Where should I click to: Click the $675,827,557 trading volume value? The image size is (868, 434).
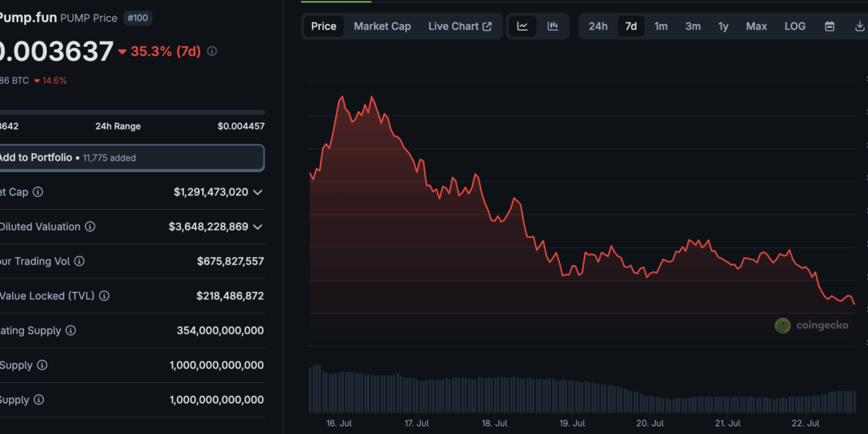(x=230, y=261)
